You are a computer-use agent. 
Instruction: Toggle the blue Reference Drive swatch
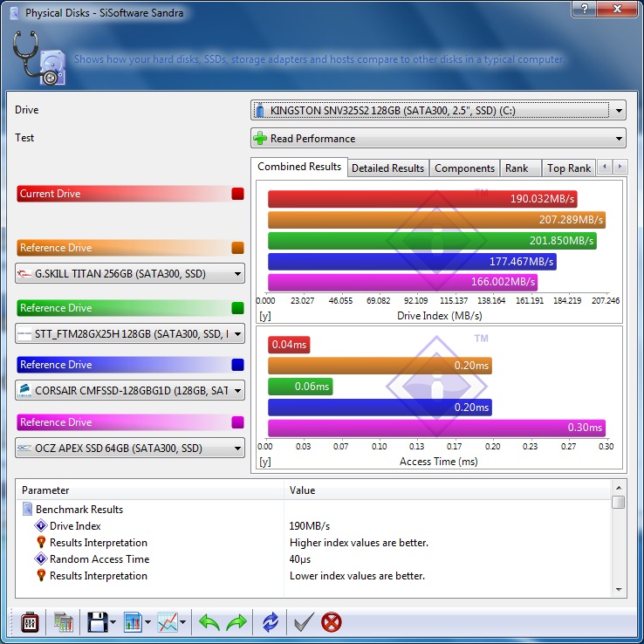[238, 365]
